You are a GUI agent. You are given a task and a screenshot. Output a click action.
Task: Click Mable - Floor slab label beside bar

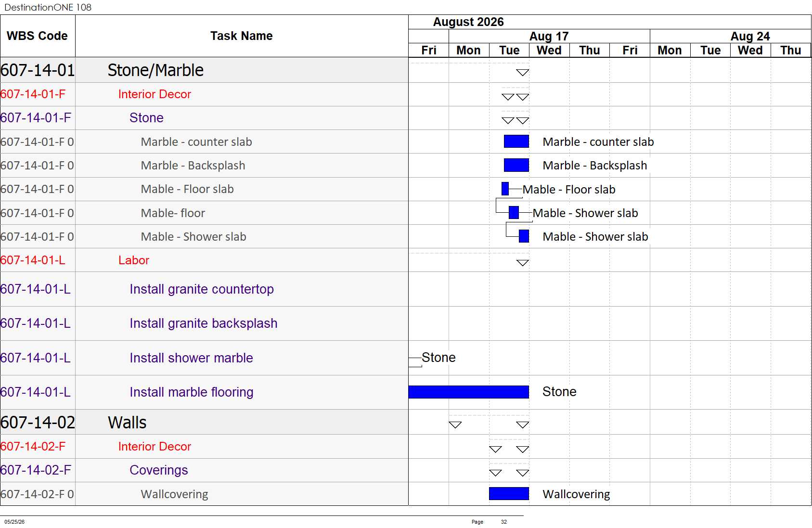(569, 190)
